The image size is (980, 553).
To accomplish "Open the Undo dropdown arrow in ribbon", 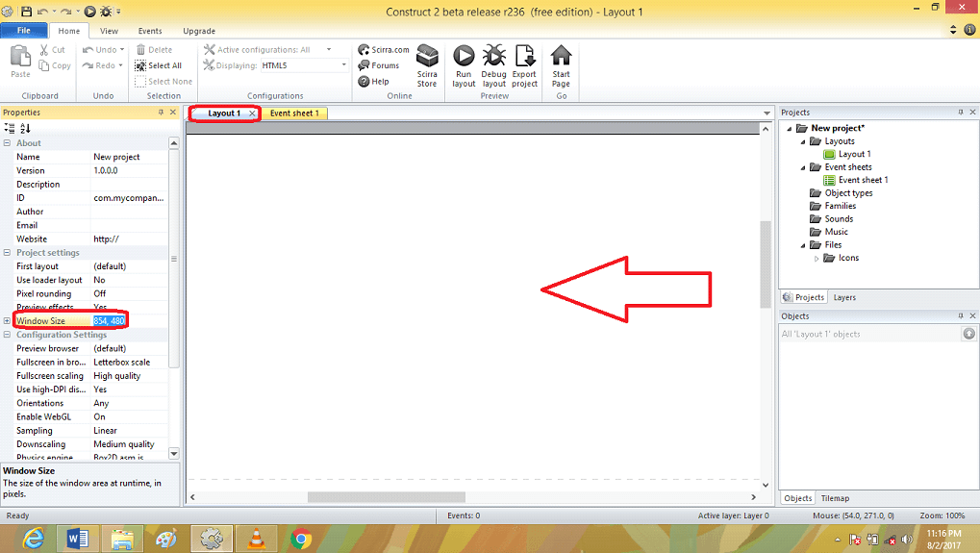I will pos(122,49).
